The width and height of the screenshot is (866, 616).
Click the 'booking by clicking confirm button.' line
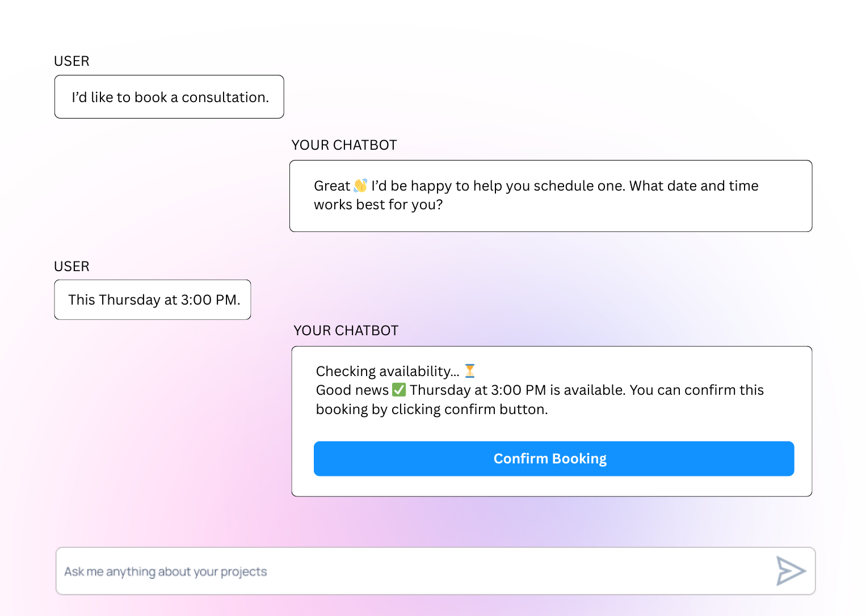(x=431, y=410)
